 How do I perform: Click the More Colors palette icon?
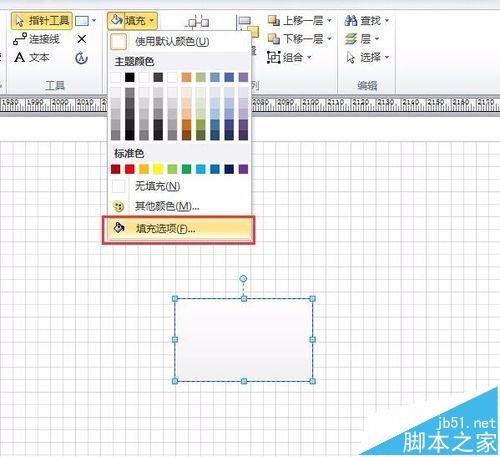[119, 207]
